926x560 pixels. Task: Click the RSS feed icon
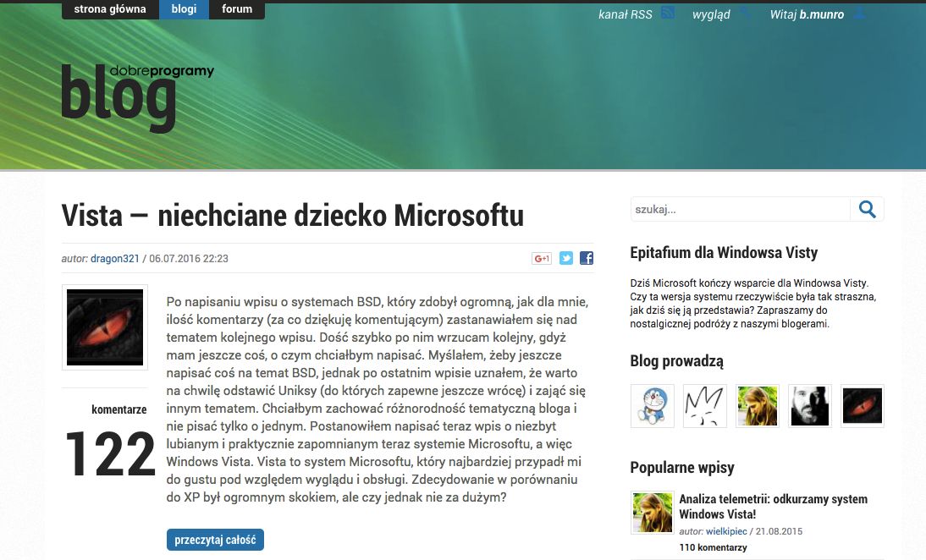(x=668, y=13)
